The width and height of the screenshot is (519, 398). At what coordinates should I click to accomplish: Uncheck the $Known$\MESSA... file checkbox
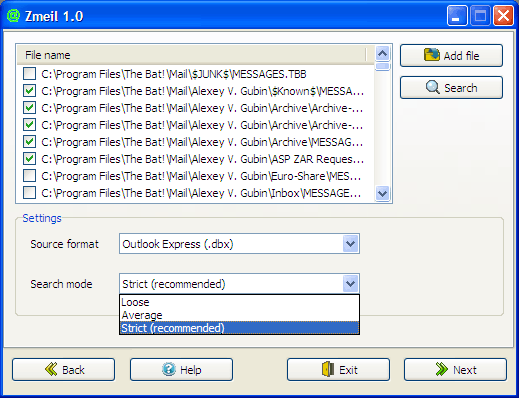pyautogui.click(x=29, y=90)
